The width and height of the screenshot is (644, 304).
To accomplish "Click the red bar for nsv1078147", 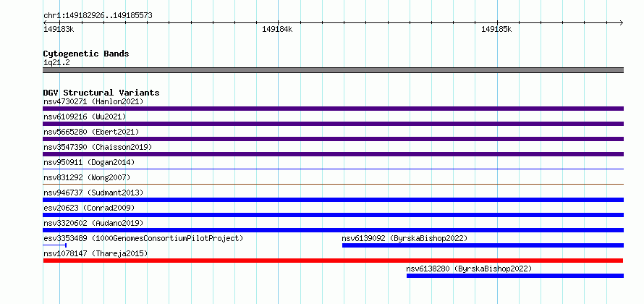I will tap(333, 261).
